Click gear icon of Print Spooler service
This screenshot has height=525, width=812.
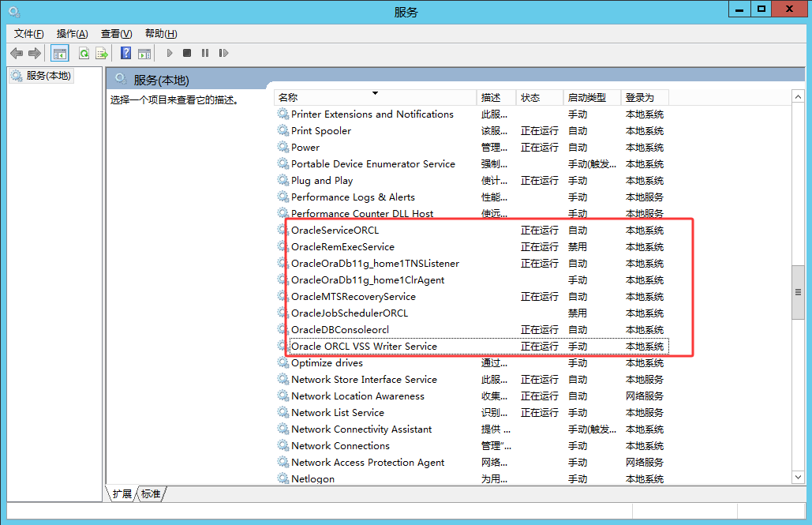283,130
